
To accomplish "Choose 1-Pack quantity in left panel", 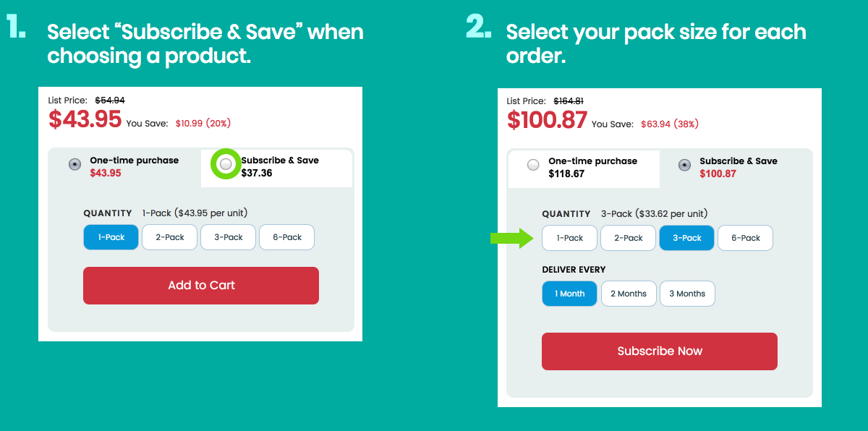I will coord(111,237).
